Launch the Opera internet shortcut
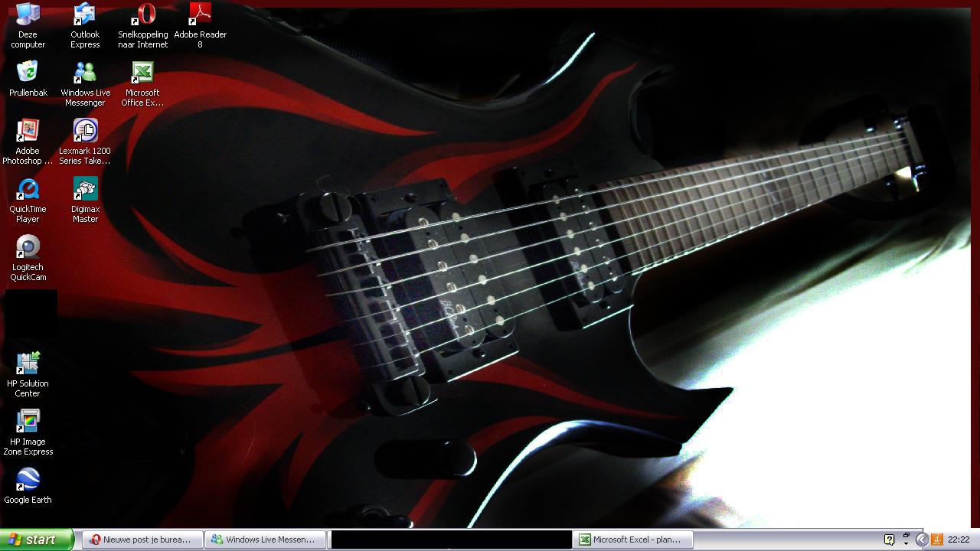The image size is (980, 551). [x=142, y=15]
